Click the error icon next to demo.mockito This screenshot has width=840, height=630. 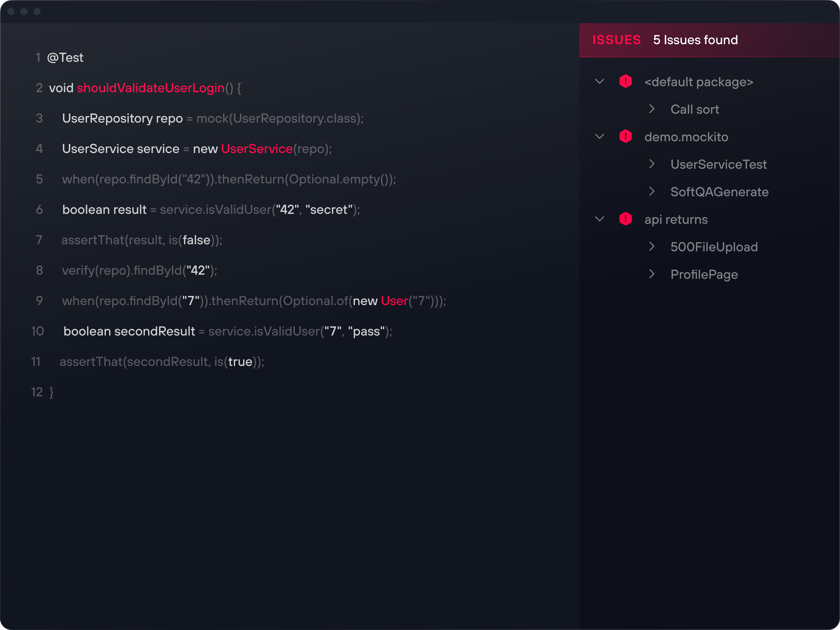click(625, 136)
